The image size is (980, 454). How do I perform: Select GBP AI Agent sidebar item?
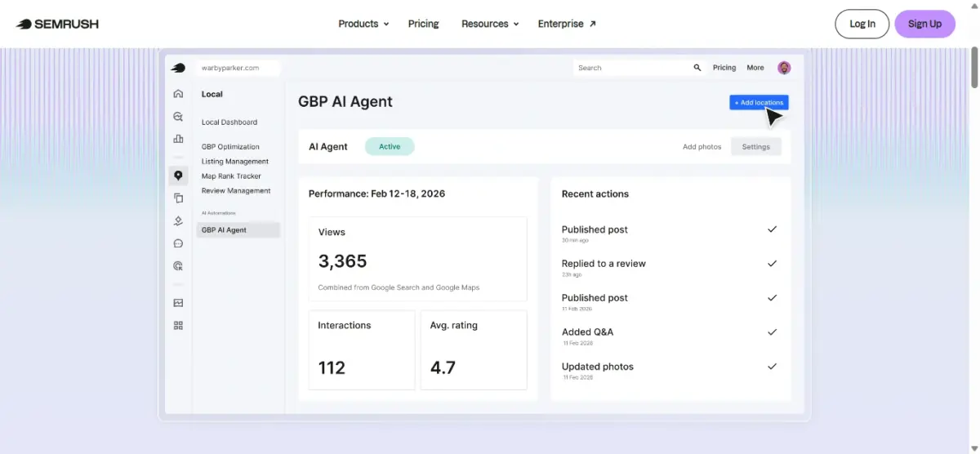tap(238, 230)
